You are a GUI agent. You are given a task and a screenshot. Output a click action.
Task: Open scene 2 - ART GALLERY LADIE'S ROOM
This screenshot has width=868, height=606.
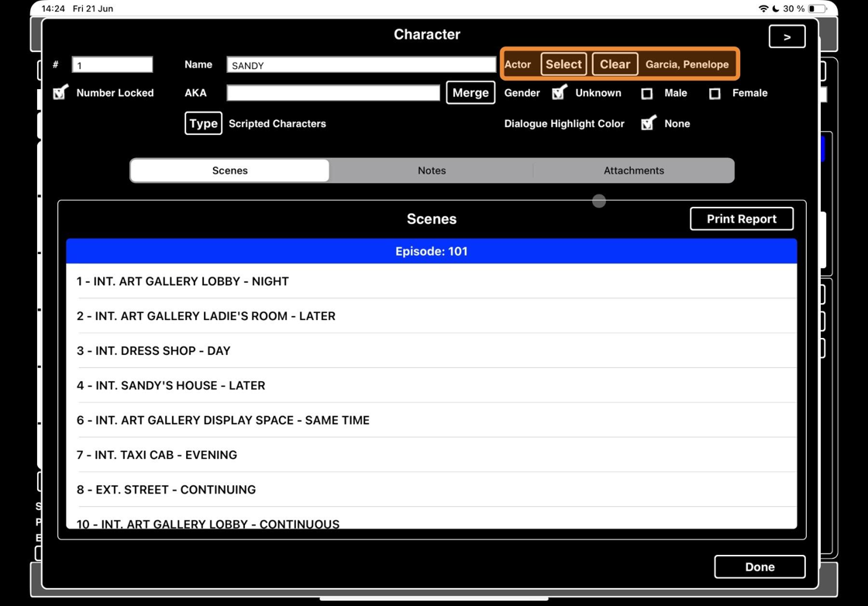(431, 316)
